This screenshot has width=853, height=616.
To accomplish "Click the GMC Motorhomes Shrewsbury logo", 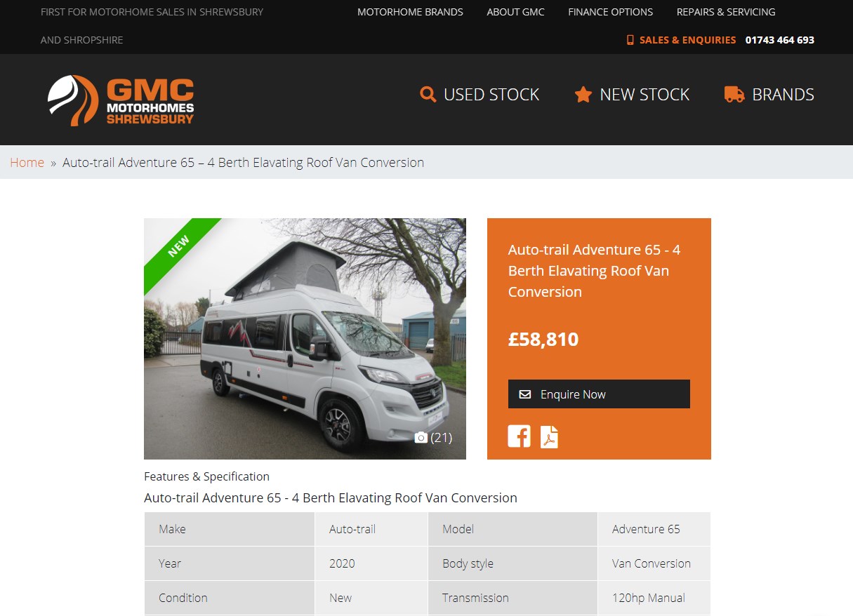I will (121, 100).
